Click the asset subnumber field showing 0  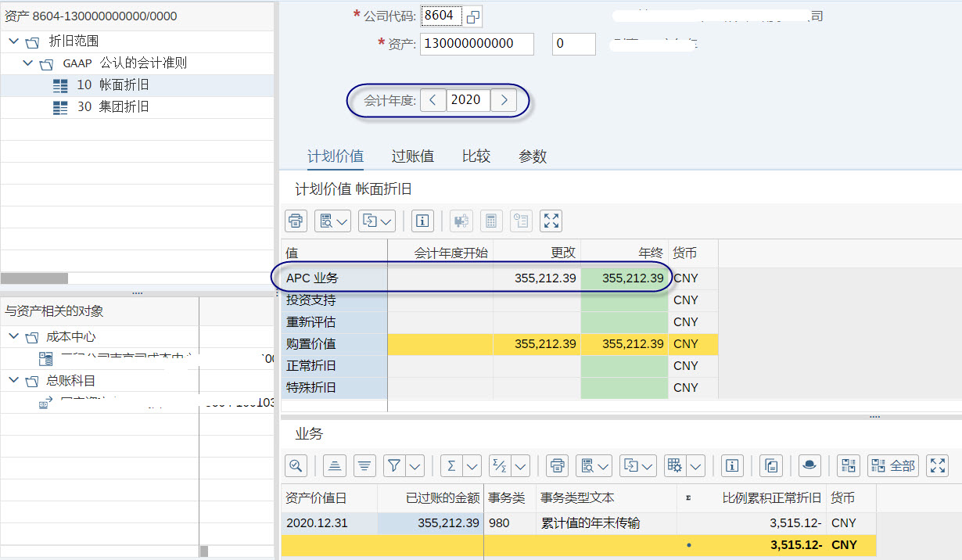[574, 44]
